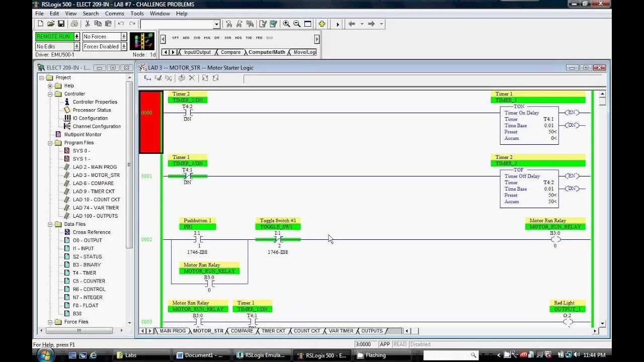Insert a CPT instruction from the palette

tap(176, 38)
